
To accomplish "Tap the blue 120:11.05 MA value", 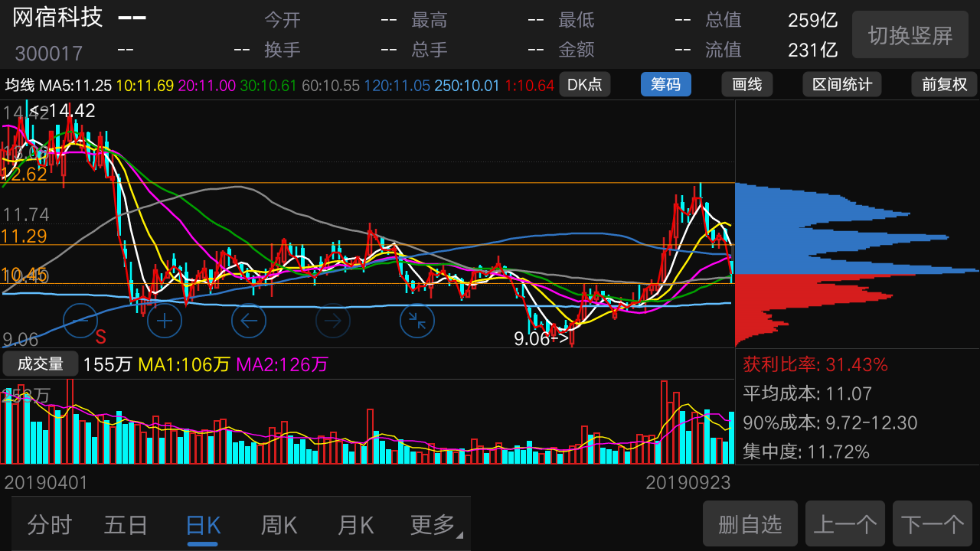I will (x=397, y=85).
